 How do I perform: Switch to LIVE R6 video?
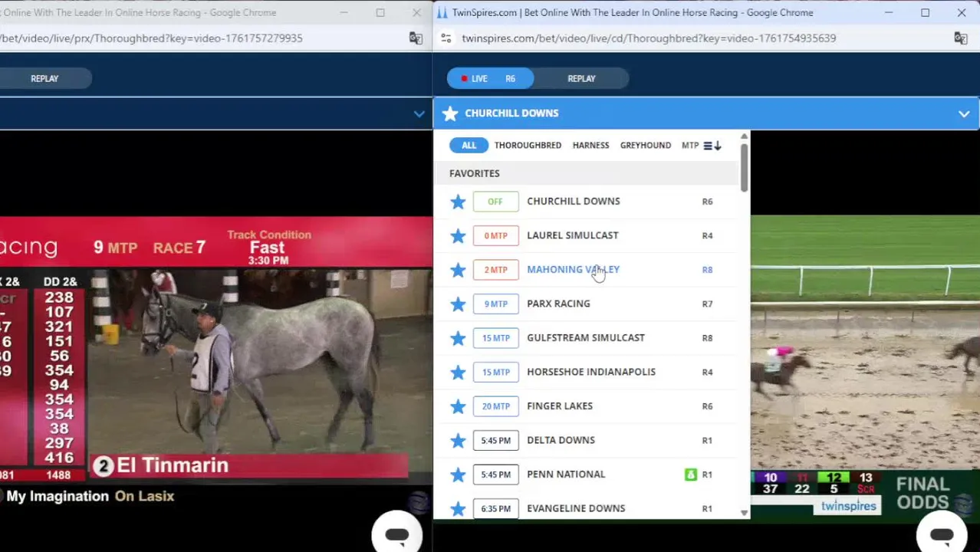[x=489, y=78]
